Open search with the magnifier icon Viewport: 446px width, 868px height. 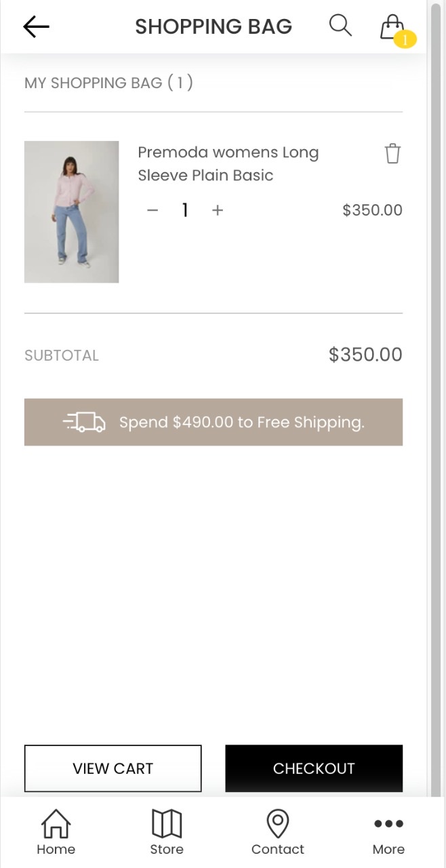tap(340, 25)
